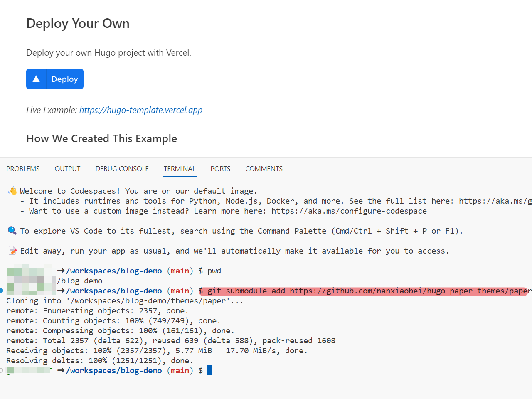Image resolution: width=532 pixels, height=399 pixels.
Task: Click 'To explore VS Code to its fullest' line
Action: pos(241,231)
